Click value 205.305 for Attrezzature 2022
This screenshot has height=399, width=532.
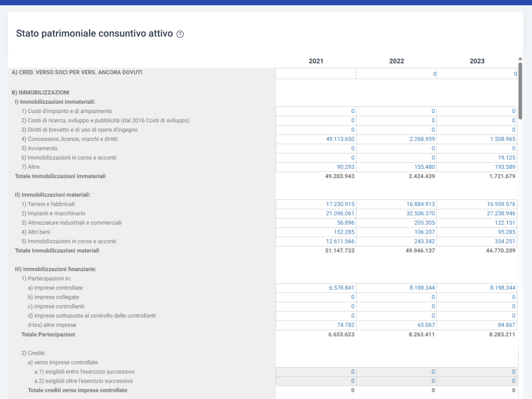coord(425,223)
